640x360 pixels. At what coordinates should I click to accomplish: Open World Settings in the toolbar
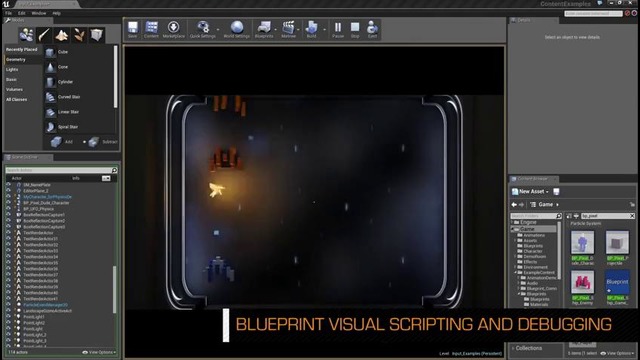pyautogui.click(x=237, y=29)
